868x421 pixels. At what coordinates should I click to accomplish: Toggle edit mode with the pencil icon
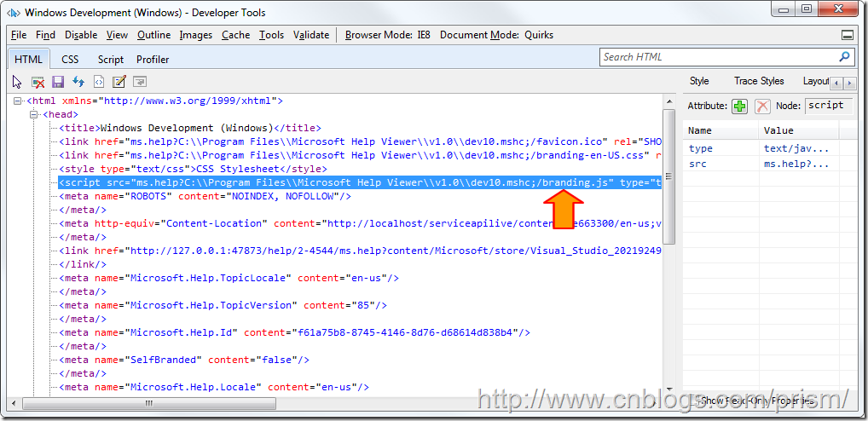tap(119, 82)
